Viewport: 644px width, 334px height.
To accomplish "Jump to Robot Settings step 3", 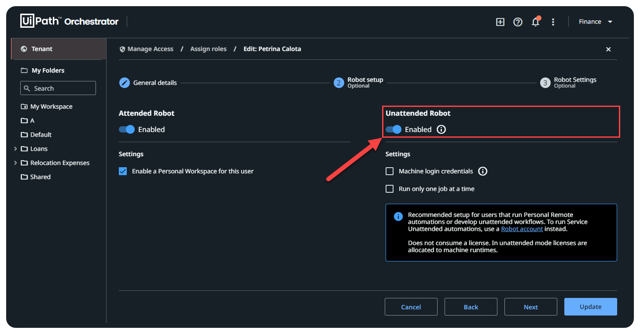I will 568,82.
